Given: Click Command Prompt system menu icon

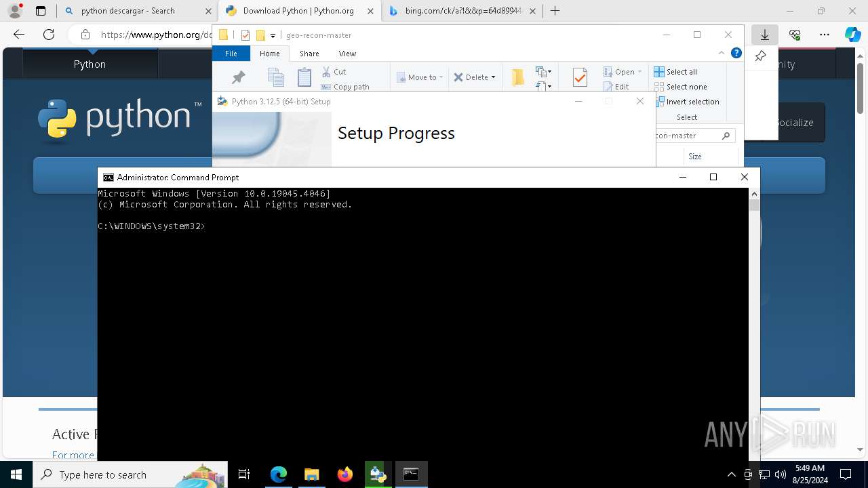Looking at the screenshot, I should click(x=108, y=177).
